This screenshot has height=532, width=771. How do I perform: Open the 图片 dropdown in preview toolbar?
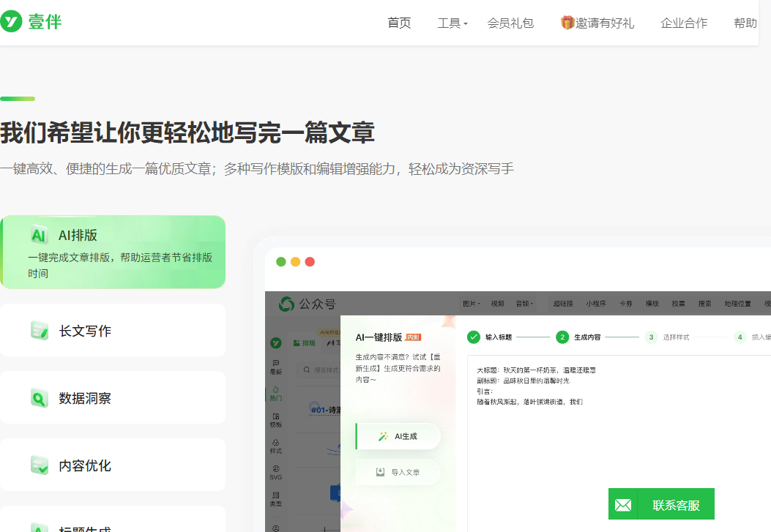471,304
